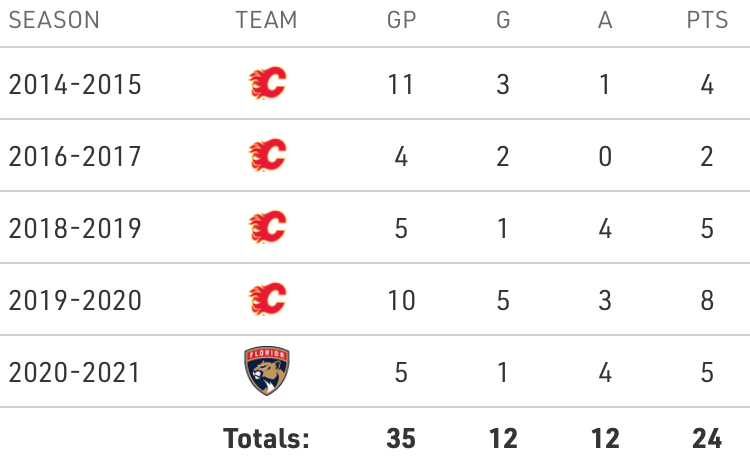Sort by the GP column header
This screenshot has height=460, width=750.
[x=401, y=20]
